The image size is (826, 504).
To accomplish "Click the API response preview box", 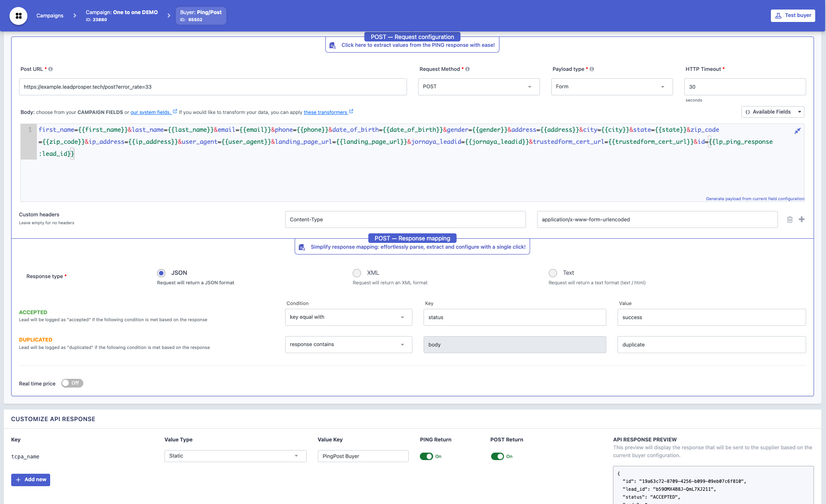I will click(x=713, y=485).
